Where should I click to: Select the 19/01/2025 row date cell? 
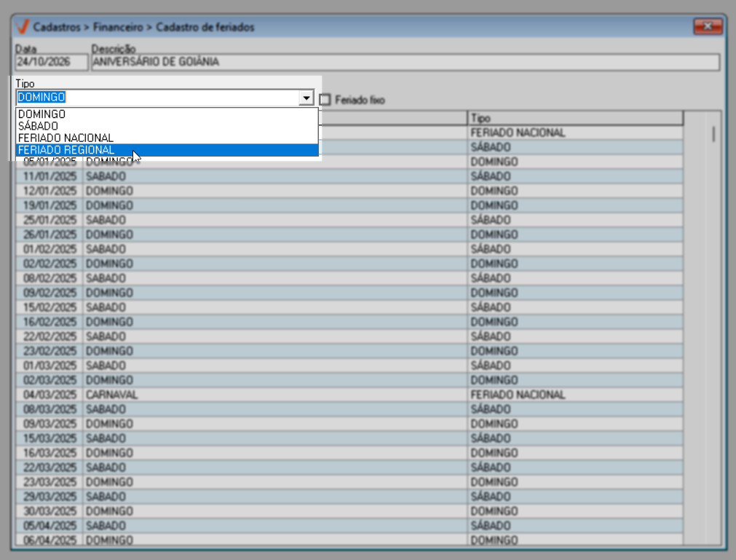(50, 205)
